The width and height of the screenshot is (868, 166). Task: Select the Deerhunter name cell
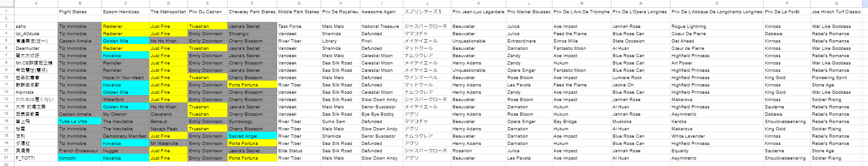[x=36, y=48]
